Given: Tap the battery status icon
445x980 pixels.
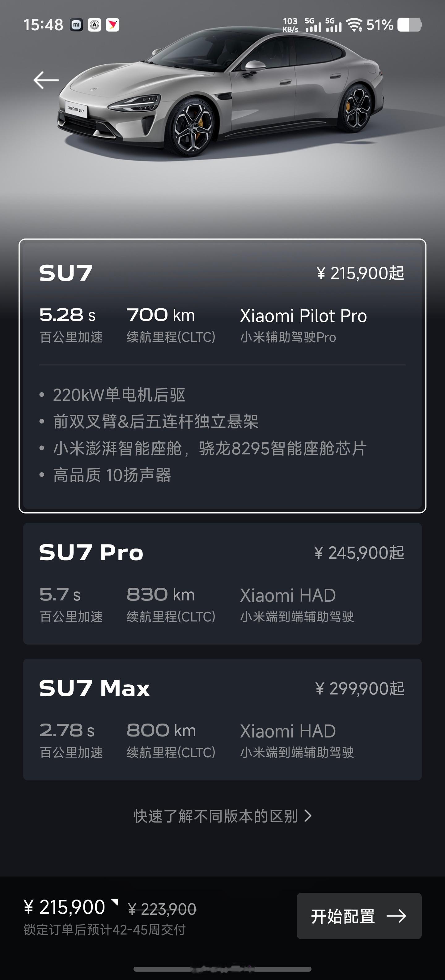Looking at the screenshot, I should pos(409,25).
